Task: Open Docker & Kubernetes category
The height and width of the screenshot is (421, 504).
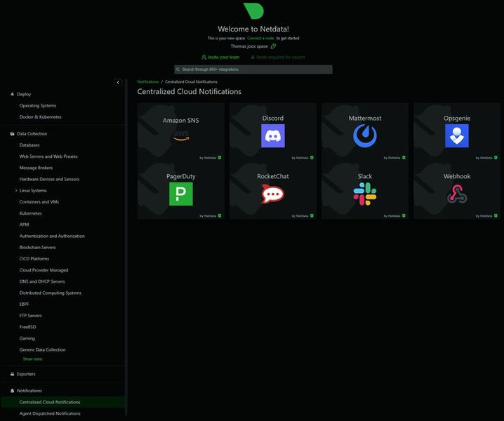Action: click(40, 117)
